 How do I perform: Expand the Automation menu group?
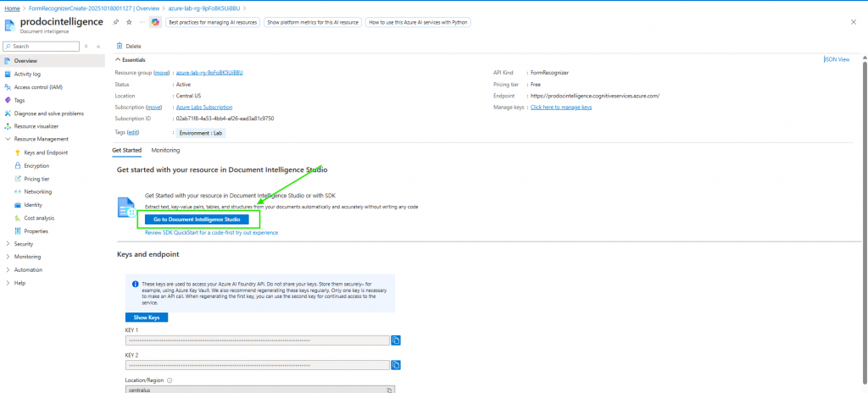(8, 269)
